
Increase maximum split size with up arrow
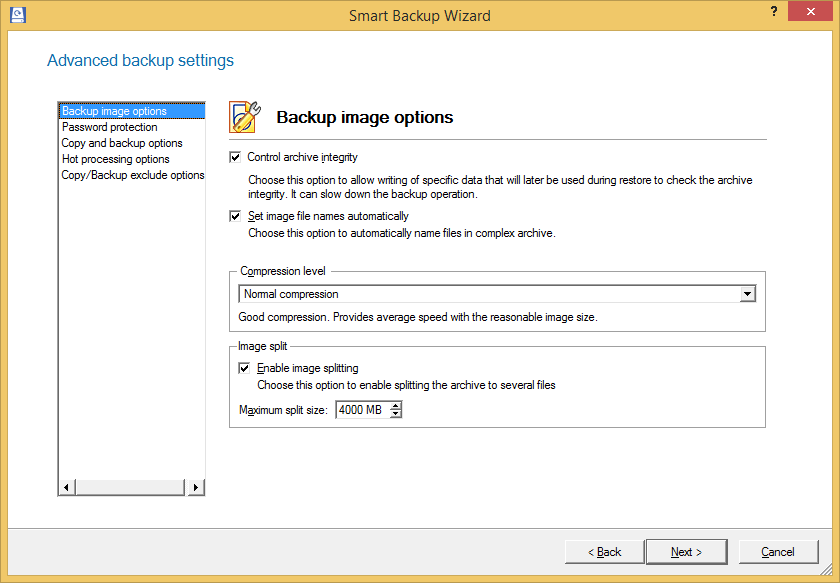[396, 406]
